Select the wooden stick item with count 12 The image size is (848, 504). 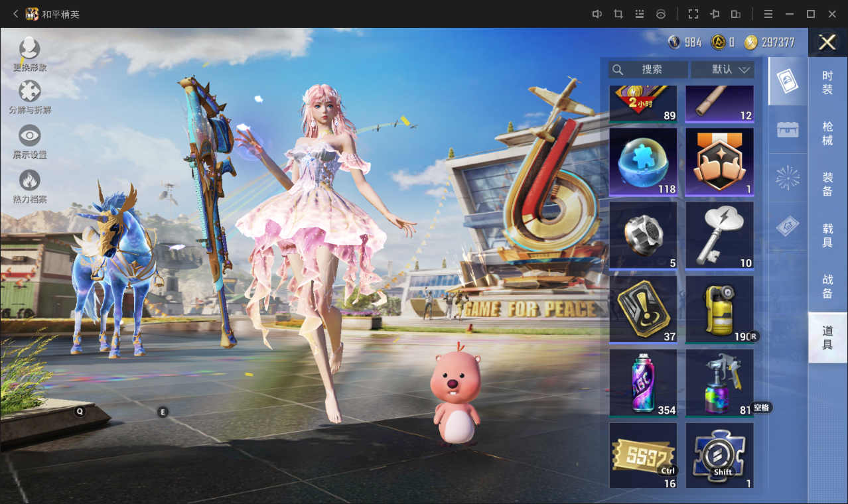coord(719,103)
